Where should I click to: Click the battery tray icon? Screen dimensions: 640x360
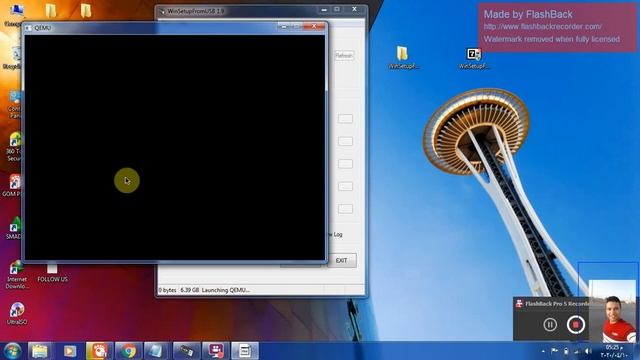coord(566,351)
